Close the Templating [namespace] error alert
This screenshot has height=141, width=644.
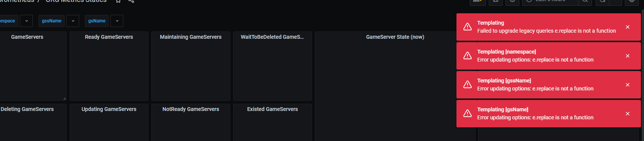point(628,56)
